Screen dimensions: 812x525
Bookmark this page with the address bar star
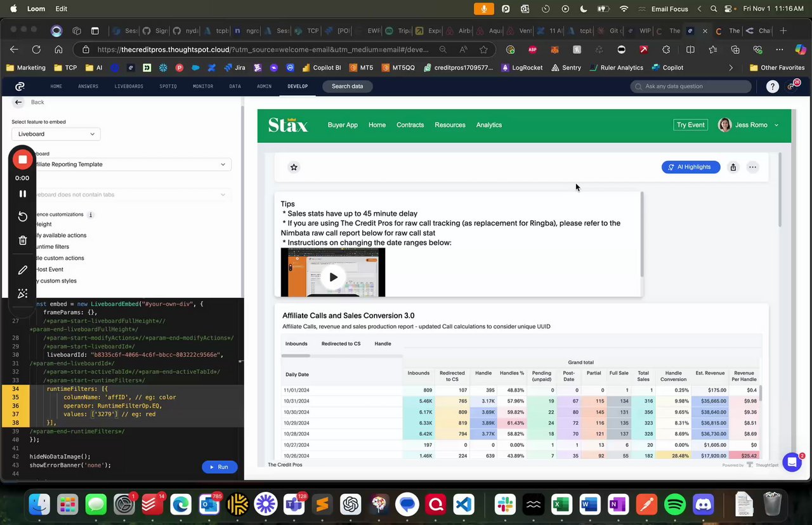tap(483, 50)
